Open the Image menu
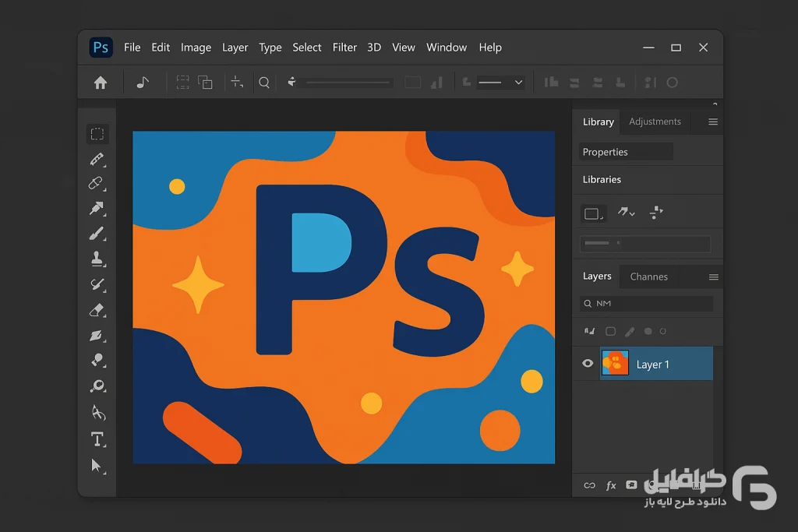This screenshot has height=532, width=798. point(196,48)
